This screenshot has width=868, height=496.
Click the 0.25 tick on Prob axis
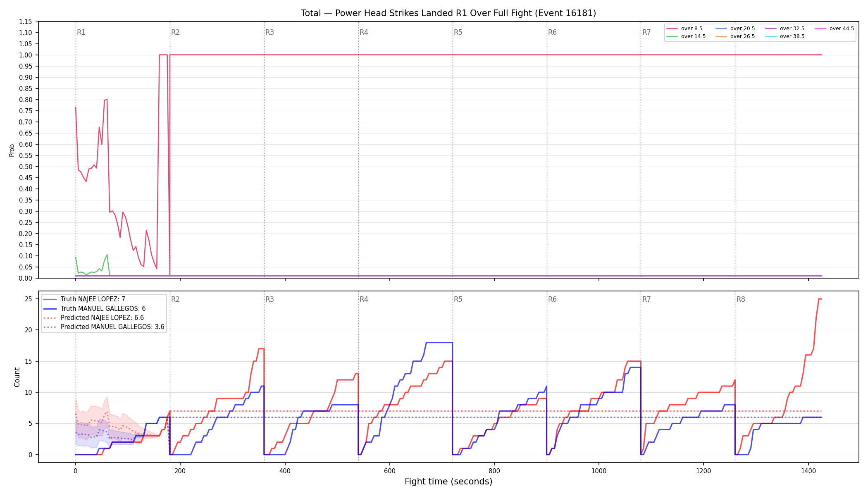[x=26, y=223]
